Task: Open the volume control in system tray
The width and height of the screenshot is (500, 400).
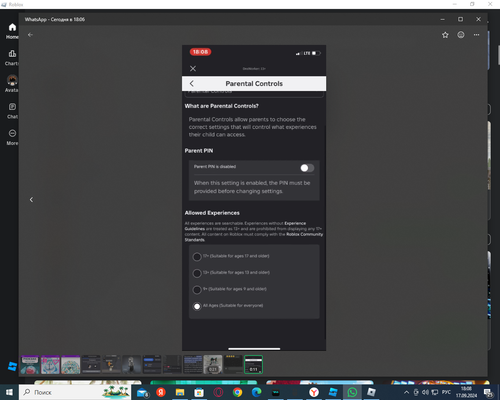Action: coord(425,392)
